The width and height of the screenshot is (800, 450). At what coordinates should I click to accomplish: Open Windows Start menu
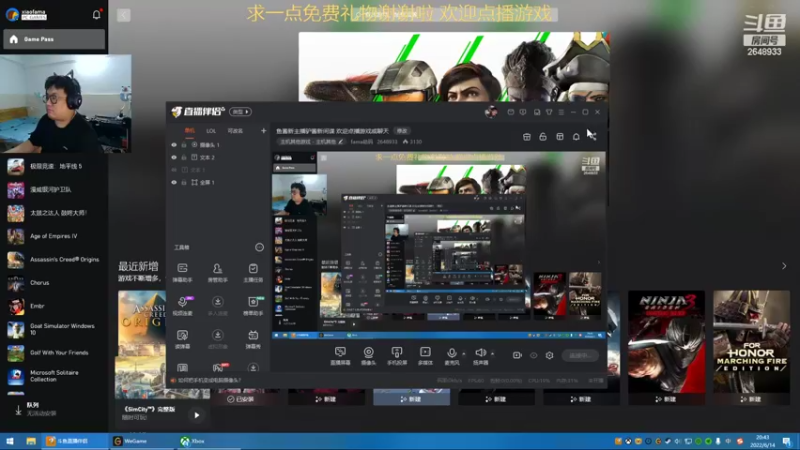click(x=10, y=441)
